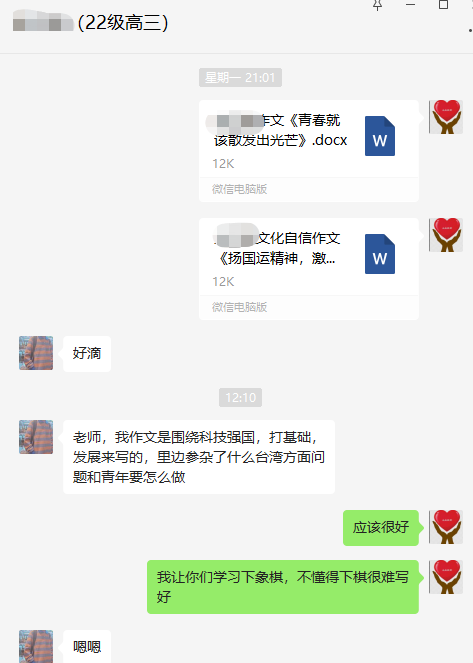Open the heart-hands avatar beside first document

(x=446, y=117)
